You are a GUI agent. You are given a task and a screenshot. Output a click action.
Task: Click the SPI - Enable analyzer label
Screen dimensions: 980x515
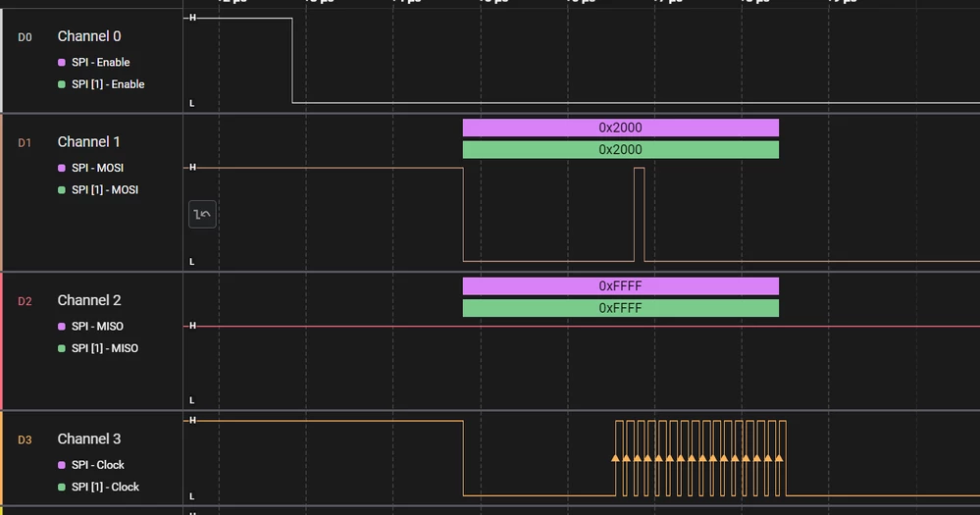tap(101, 63)
